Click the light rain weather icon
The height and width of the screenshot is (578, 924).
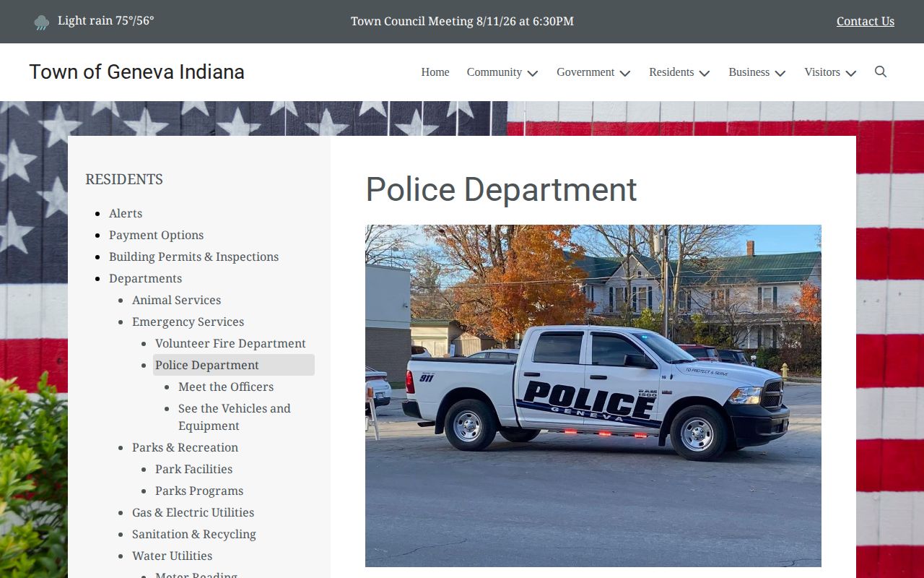(x=42, y=22)
